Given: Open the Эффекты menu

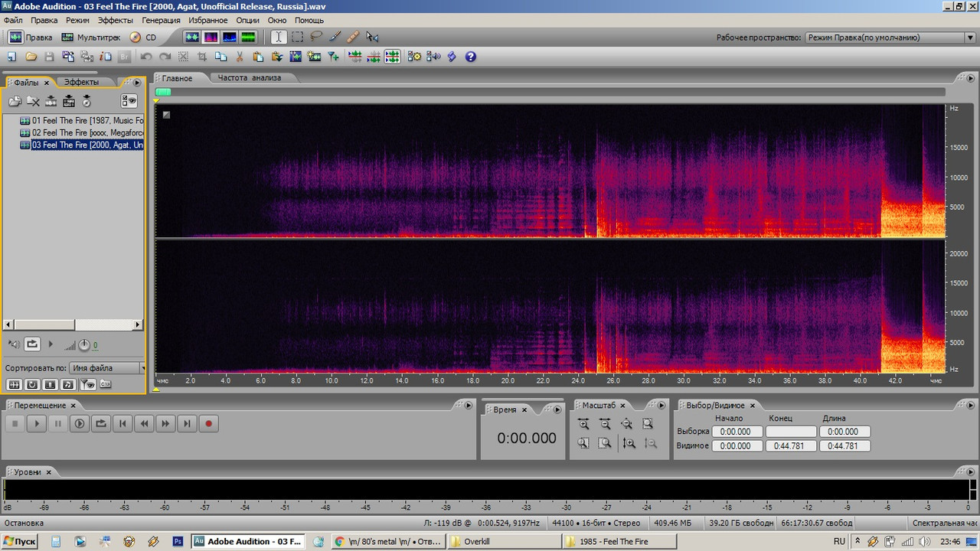Looking at the screenshot, I should point(116,20).
